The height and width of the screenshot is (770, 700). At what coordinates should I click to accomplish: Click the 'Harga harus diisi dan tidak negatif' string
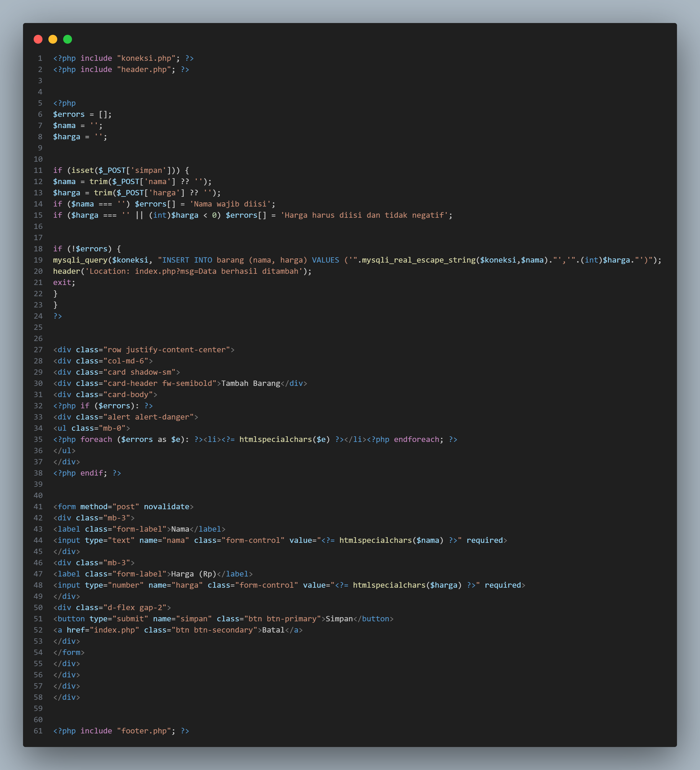tap(364, 215)
